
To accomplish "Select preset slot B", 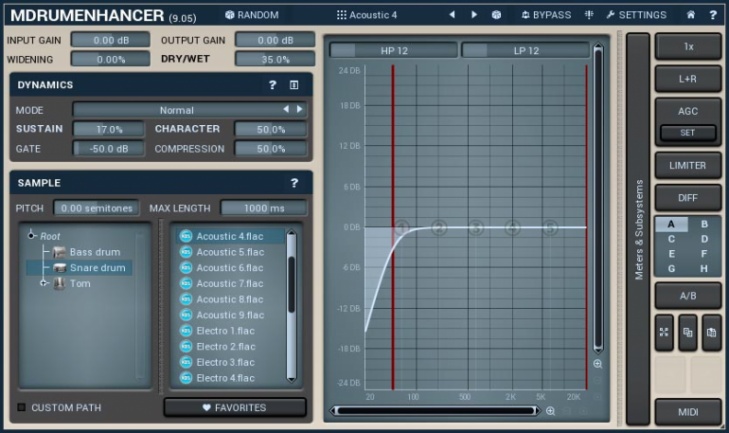I will [704, 225].
